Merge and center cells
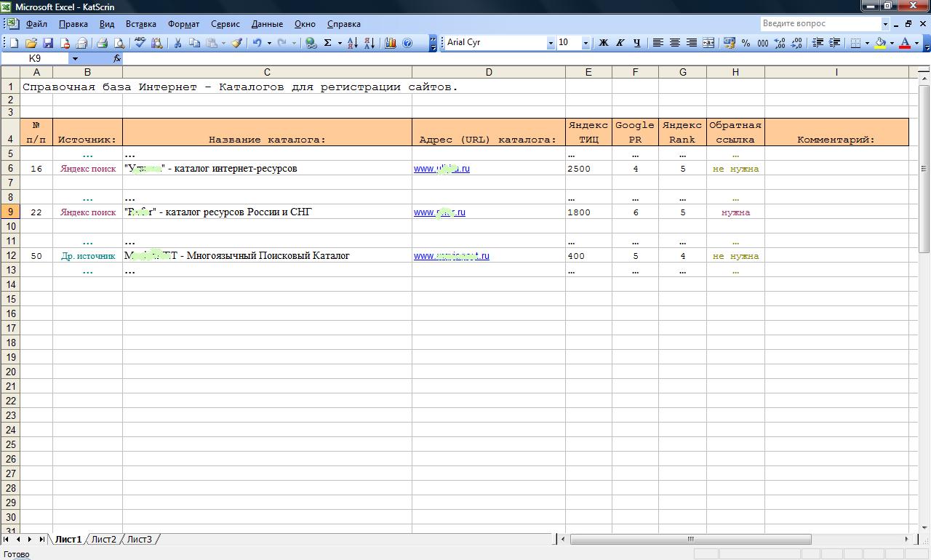The width and height of the screenshot is (931, 560). 708,43
